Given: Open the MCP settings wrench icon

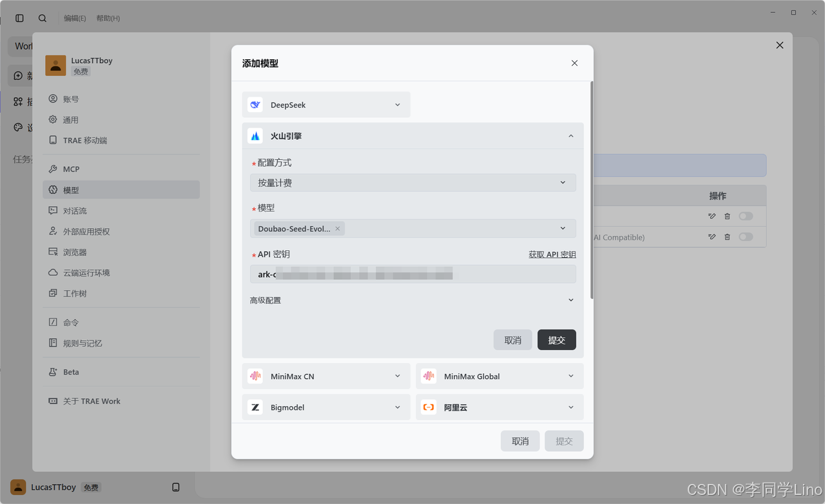Looking at the screenshot, I should click(x=53, y=169).
